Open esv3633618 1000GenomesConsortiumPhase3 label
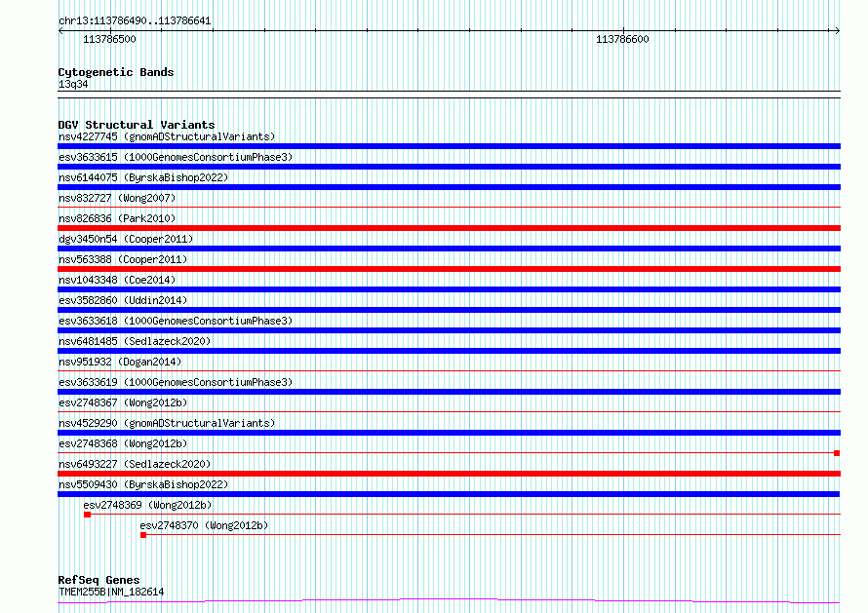 coord(176,321)
